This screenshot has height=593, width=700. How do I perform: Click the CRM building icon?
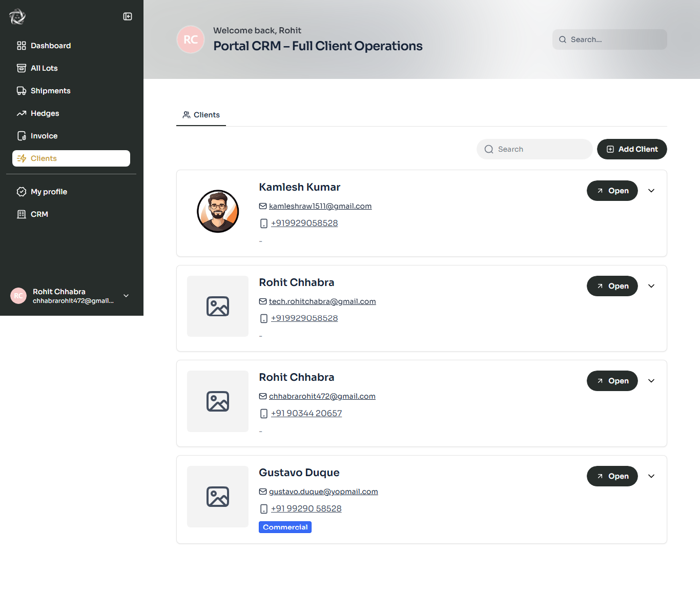coord(22,214)
